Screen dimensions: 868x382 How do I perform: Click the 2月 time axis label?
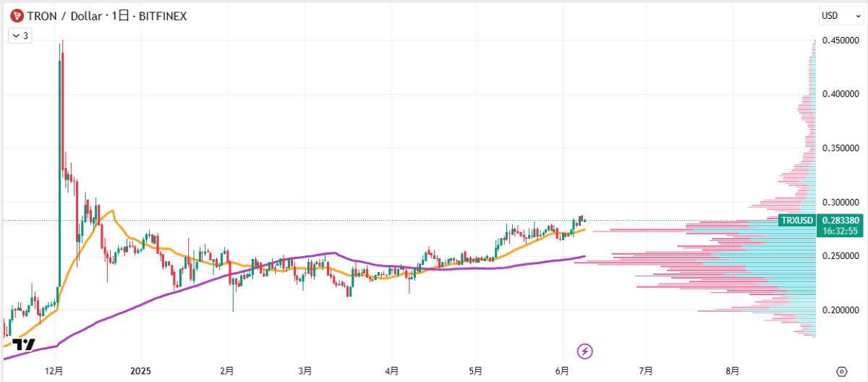[x=227, y=371]
